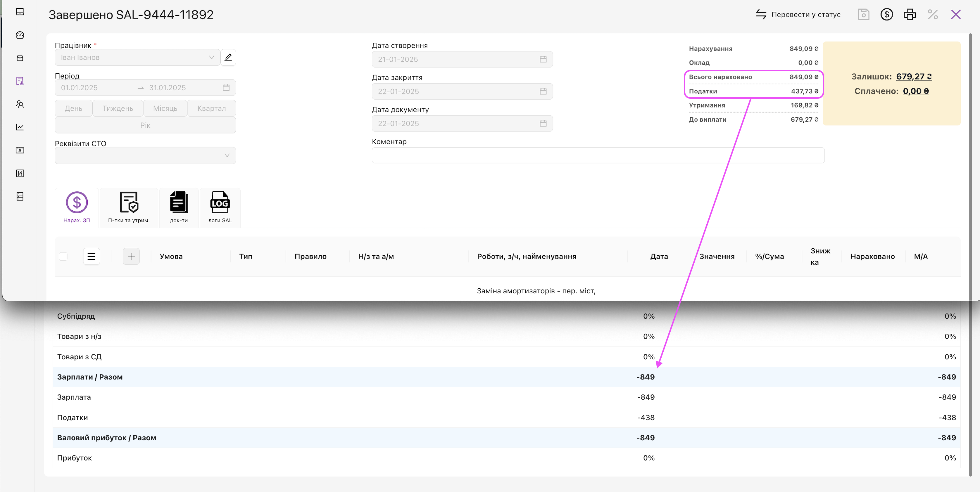This screenshot has height=492, width=980.
Task: Click Перевести у статус button
Action: (798, 14)
